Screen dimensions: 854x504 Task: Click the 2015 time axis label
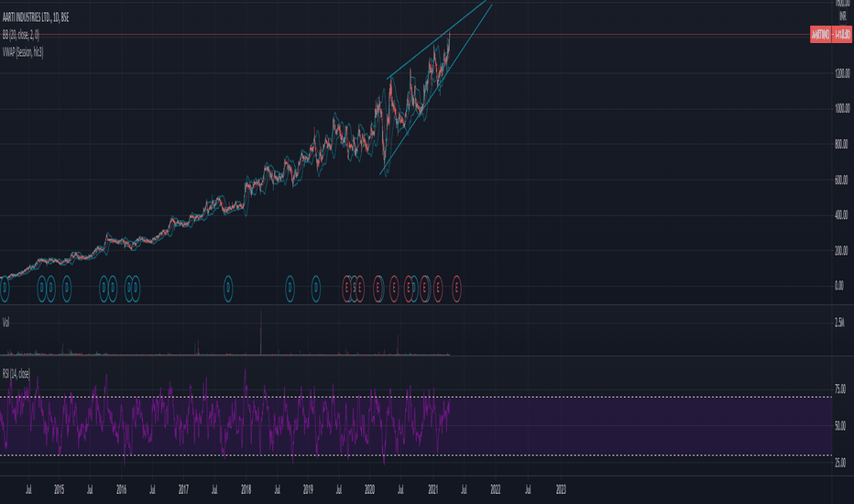coord(60,490)
